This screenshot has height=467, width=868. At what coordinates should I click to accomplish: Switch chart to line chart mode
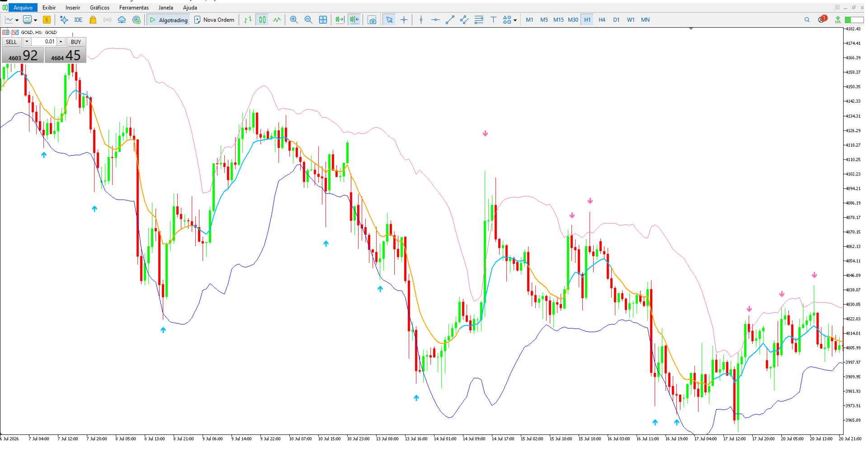(277, 20)
